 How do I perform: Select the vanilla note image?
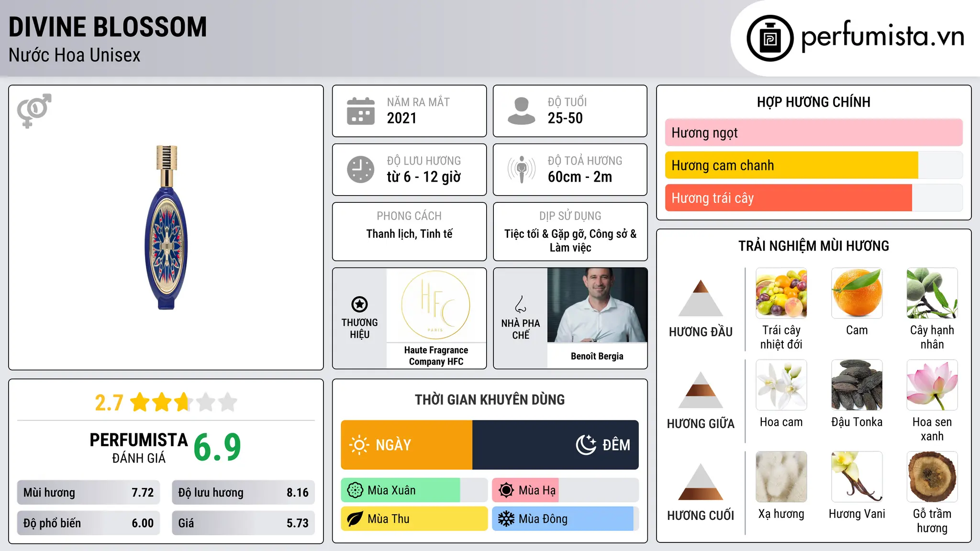857,477
